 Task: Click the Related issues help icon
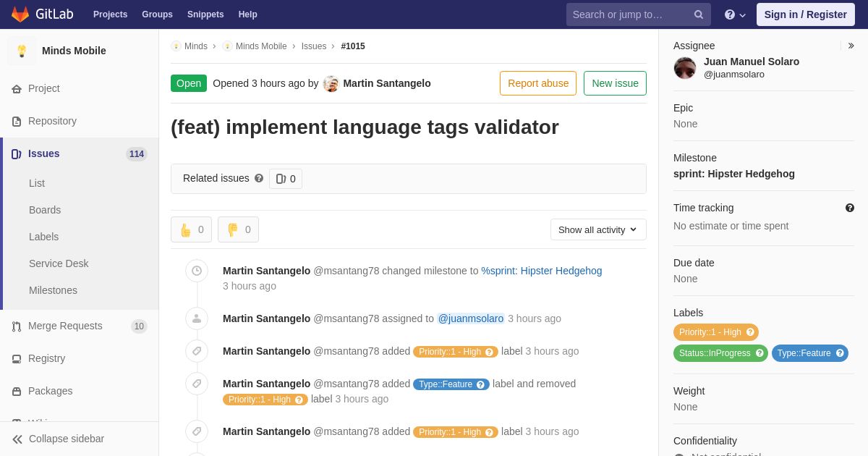[x=259, y=178]
